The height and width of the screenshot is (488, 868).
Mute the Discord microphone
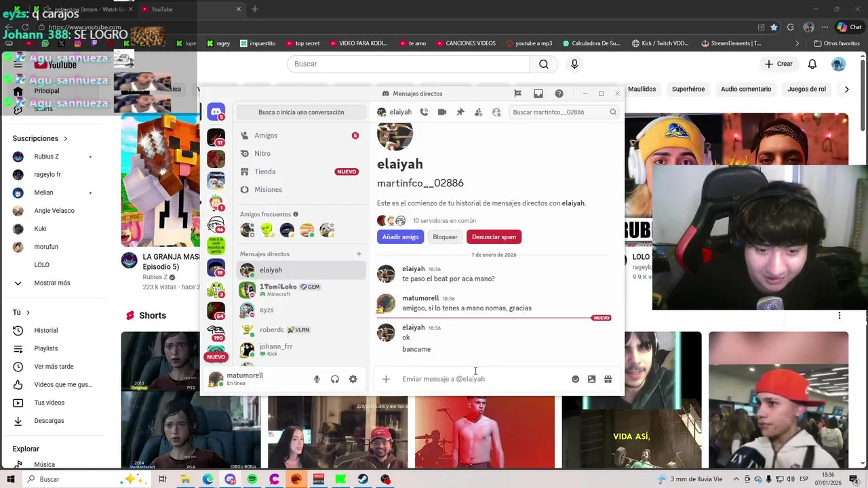[x=317, y=379]
